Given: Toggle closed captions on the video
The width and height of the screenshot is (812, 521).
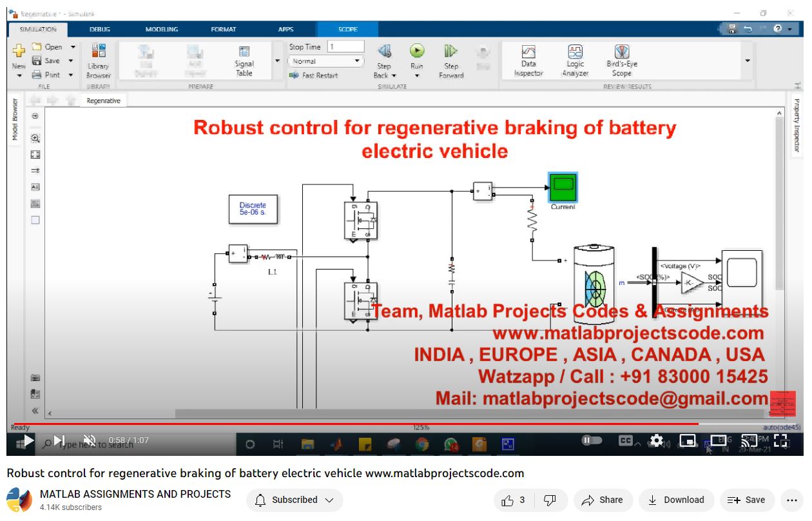Looking at the screenshot, I should coord(626,440).
